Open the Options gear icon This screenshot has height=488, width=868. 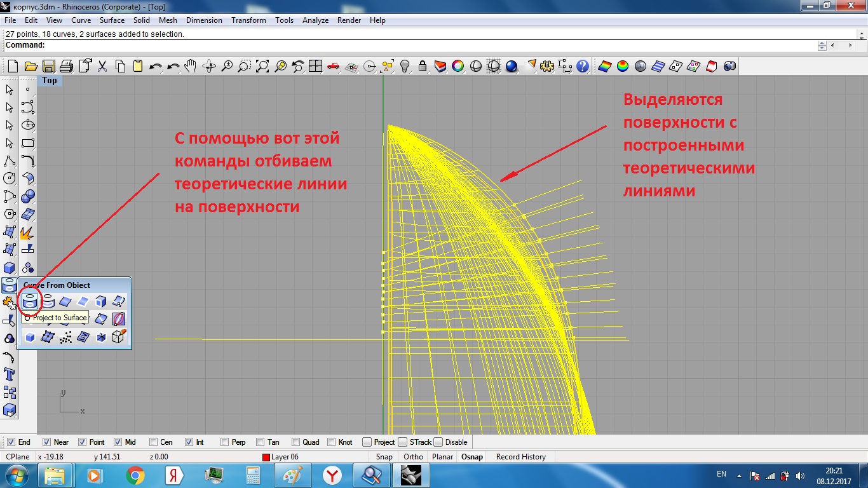click(548, 66)
